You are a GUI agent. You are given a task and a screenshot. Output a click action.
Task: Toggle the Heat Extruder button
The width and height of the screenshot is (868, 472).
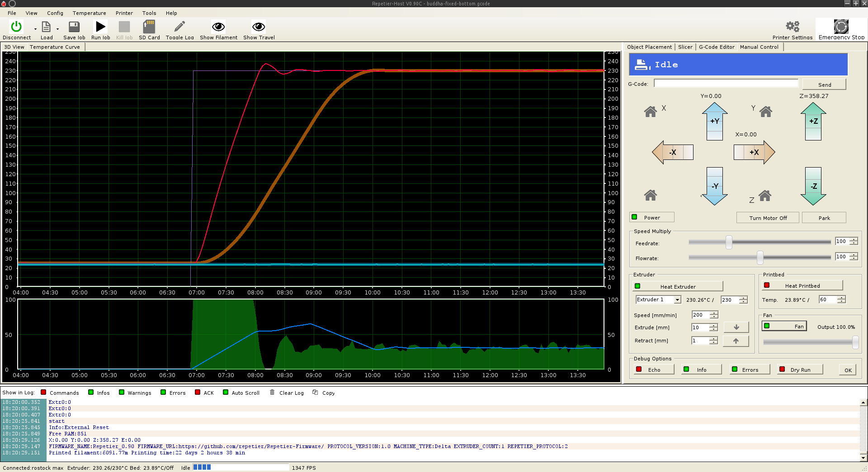click(x=677, y=286)
